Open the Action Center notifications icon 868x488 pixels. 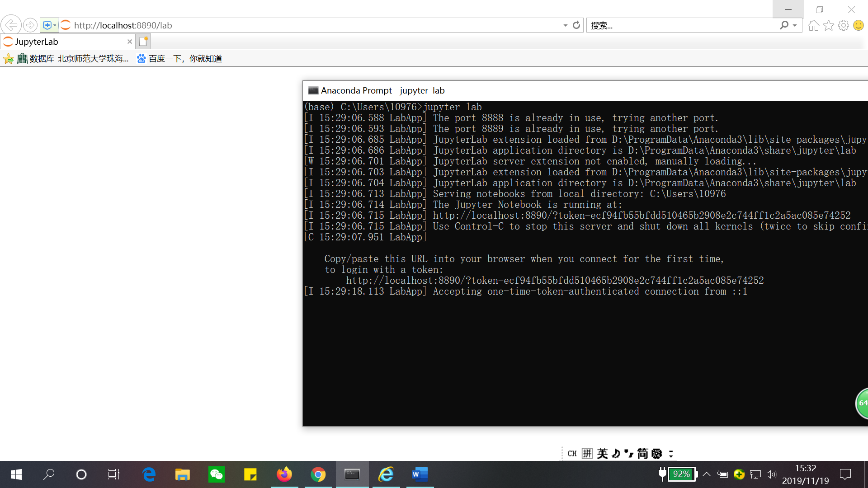[845, 474]
